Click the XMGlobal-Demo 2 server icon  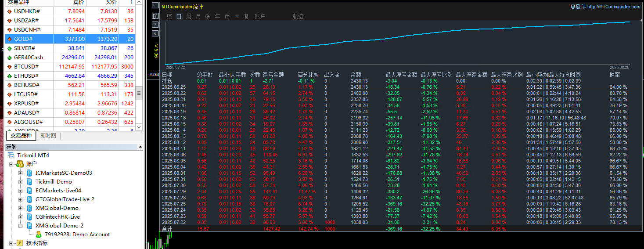coord(29,226)
